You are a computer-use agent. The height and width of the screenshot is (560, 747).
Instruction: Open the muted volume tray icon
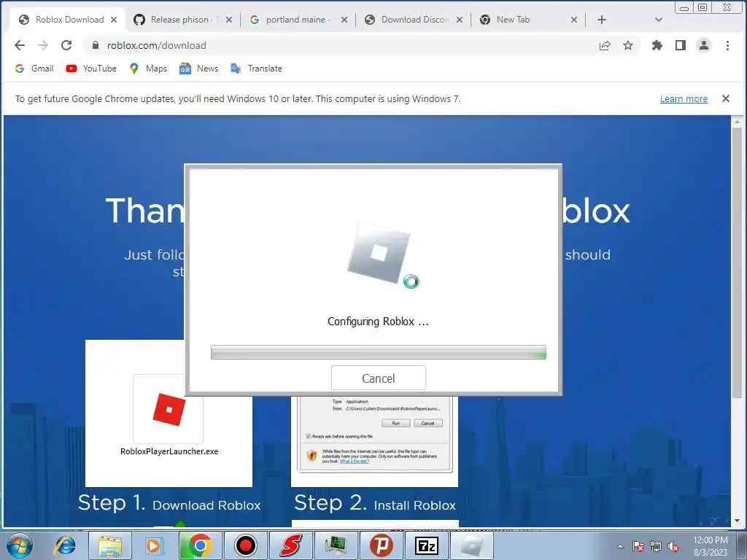coord(673,546)
